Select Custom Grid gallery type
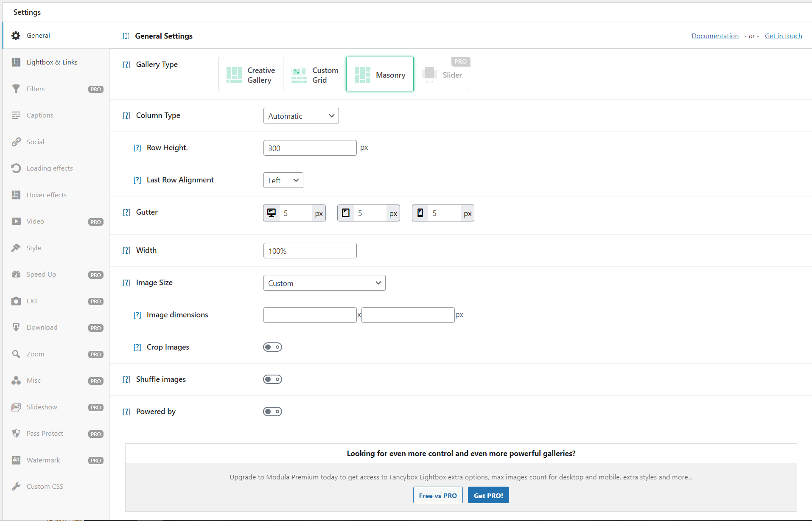 pyautogui.click(x=315, y=75)
